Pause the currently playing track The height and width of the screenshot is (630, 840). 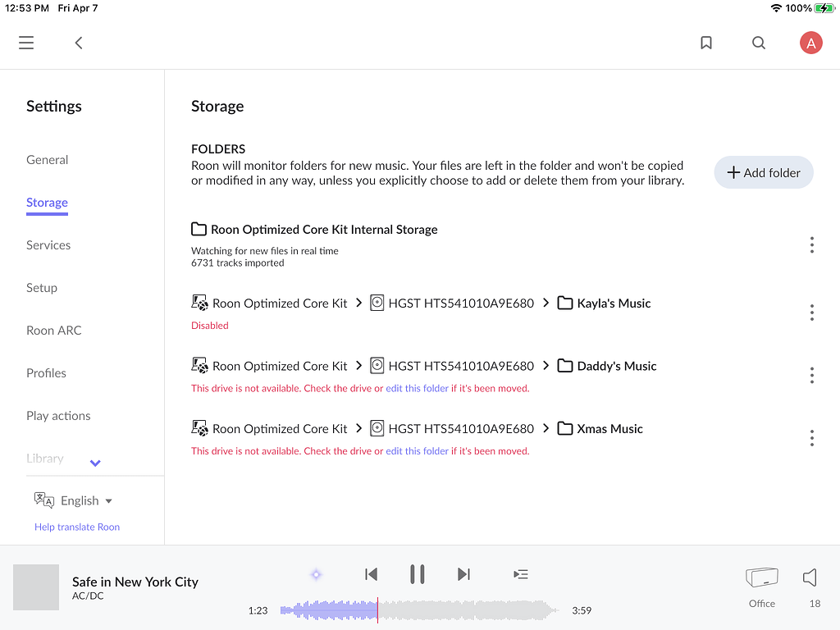[418, 574]
